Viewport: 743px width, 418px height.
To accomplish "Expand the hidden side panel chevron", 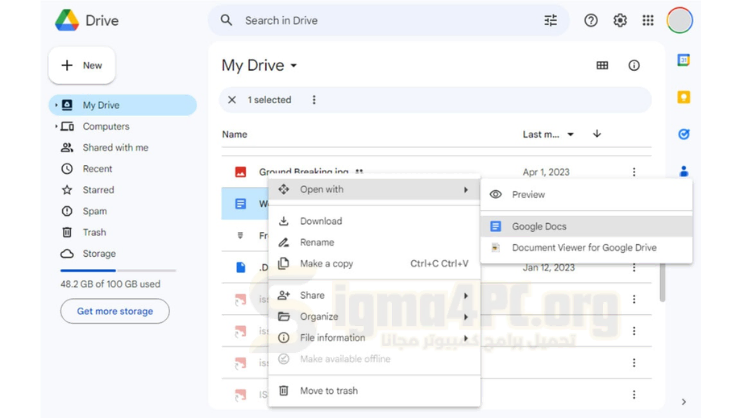I will pyautogui.click(x=684, y=402).
